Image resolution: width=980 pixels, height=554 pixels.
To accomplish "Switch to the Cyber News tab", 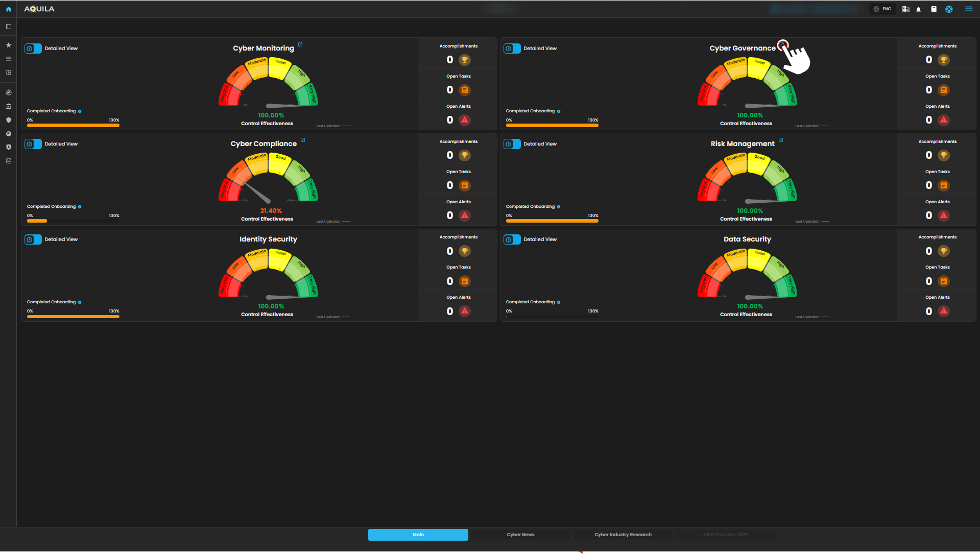I will point(520,535).
